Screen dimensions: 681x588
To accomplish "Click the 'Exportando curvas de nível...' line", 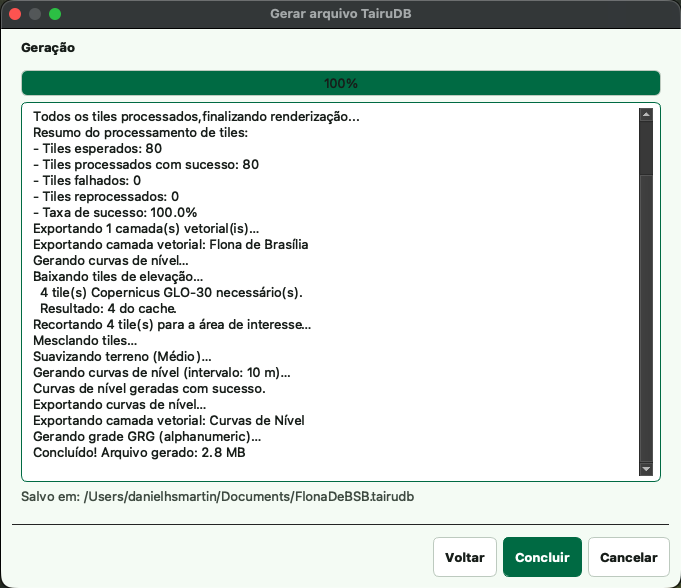I will coord(120,405).
